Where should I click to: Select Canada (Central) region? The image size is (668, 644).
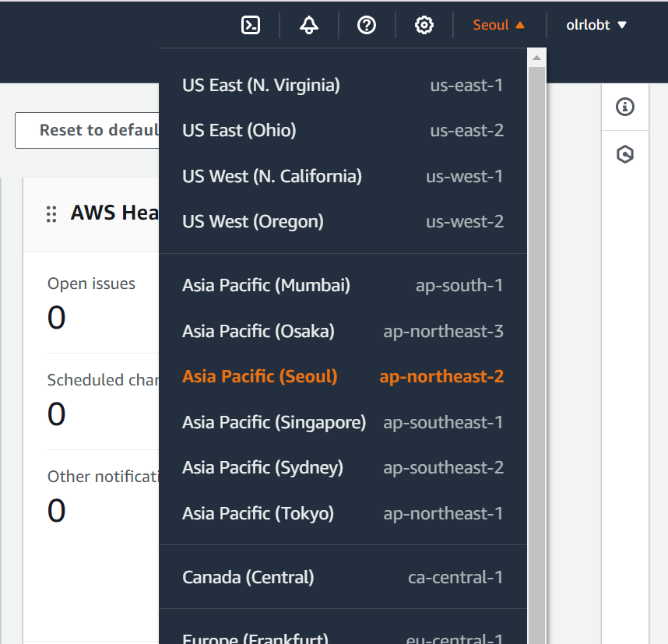click(x=343, y=577)
